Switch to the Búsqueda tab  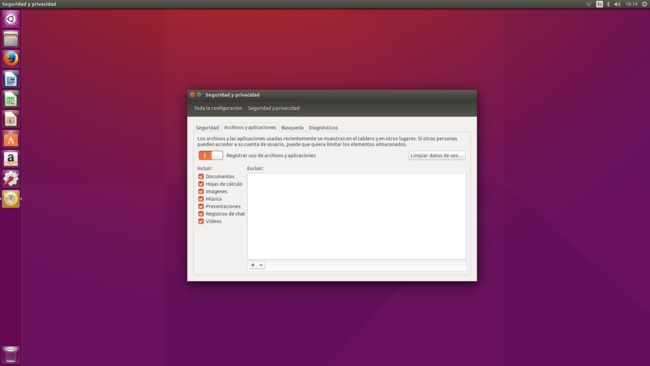click(292, 128)
